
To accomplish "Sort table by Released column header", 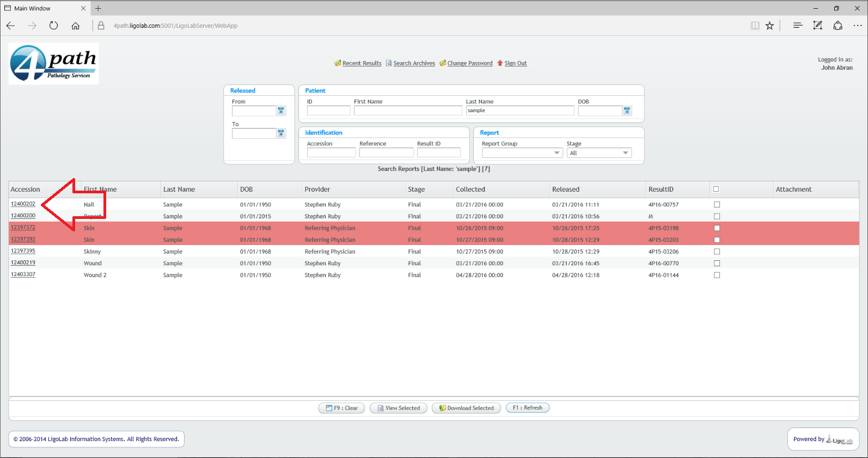I will [566, 190].
